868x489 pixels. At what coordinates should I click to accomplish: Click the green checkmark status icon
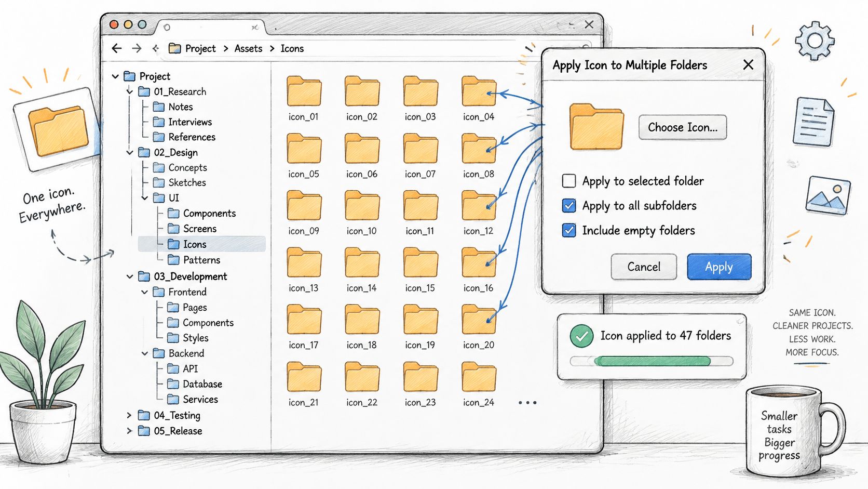(x=581, y=336)
